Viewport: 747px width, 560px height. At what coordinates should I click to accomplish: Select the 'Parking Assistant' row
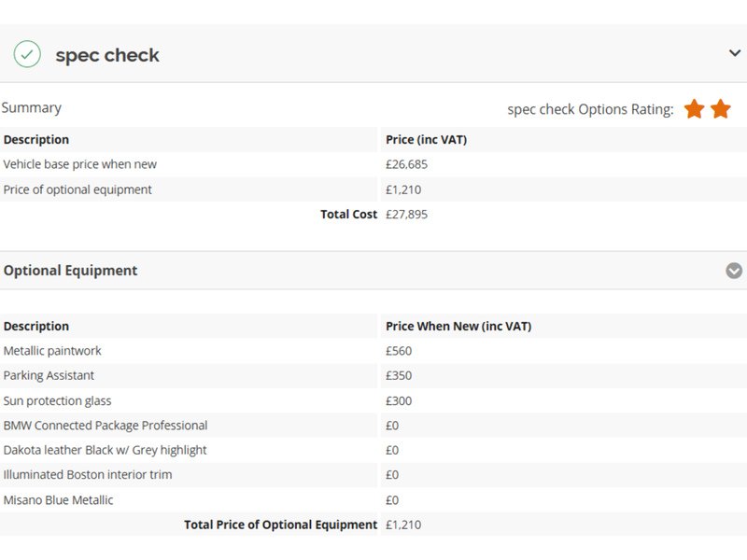pos(373,376)
